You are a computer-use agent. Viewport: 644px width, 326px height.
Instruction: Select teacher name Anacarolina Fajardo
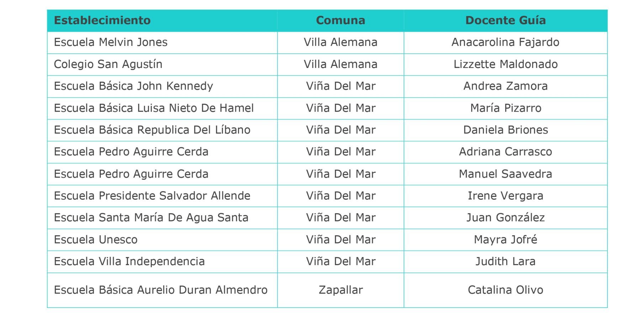pyautogui.click(x=505, y=42)
